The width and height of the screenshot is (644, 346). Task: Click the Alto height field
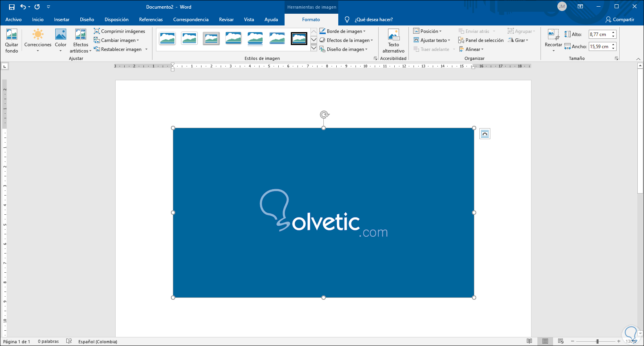(x=599, y=34)
